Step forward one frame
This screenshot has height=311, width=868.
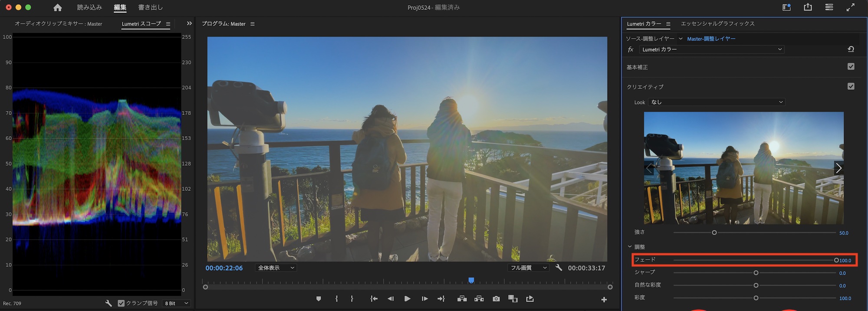(424, 299)
